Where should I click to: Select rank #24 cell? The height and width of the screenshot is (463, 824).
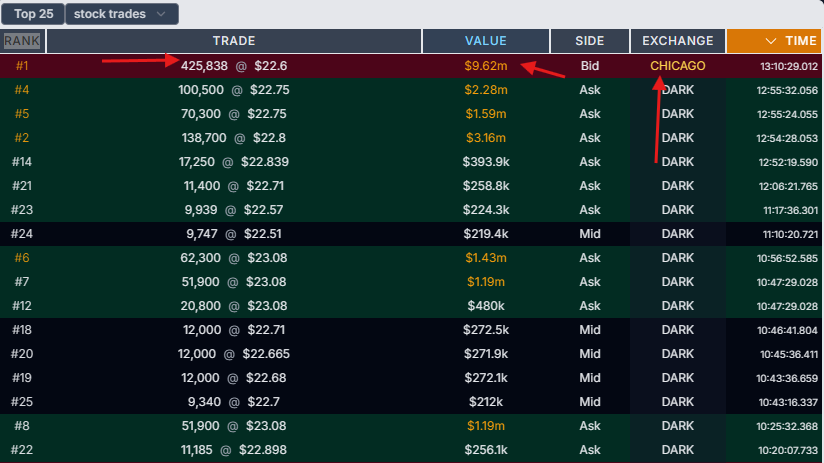22,234
